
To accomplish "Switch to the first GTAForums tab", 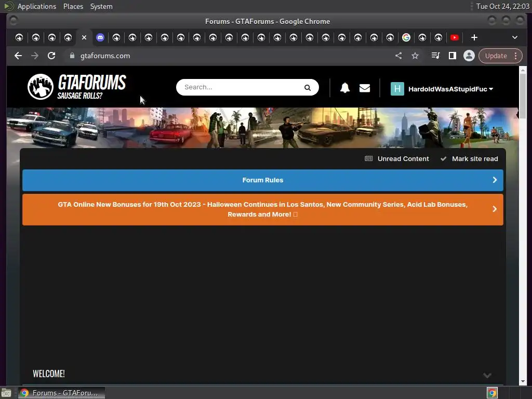I will click(19, 37).
